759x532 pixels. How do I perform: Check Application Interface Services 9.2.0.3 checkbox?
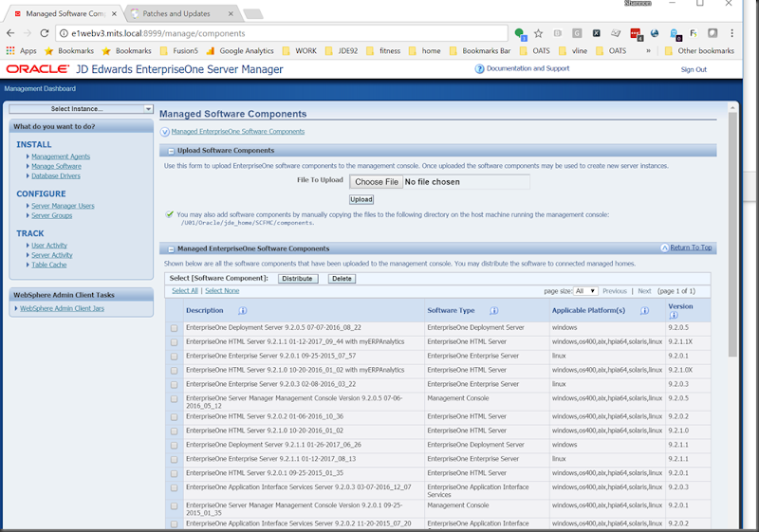[174, 487]
